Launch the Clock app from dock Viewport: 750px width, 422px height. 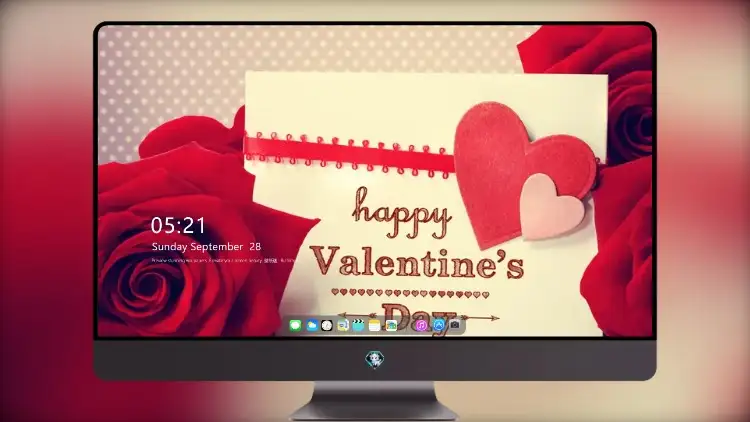(x=327, y=326)
